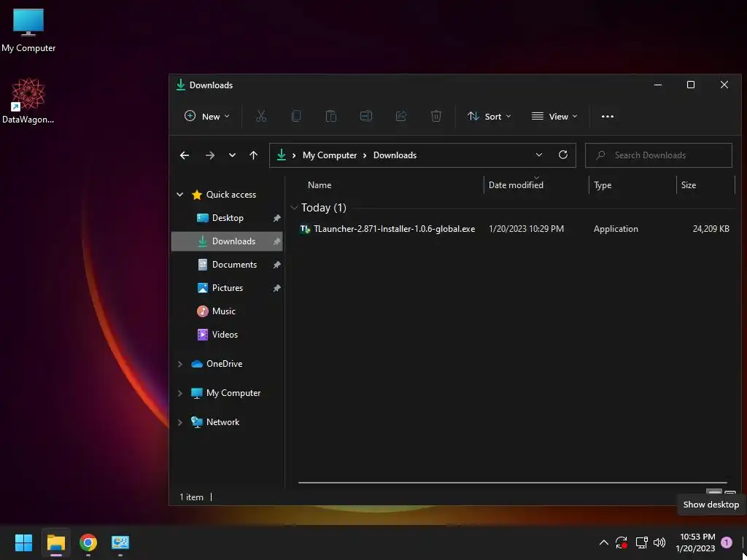Click pin icon beside Documents
The width and height of the screenshot is (747, 560).
(x=276, y=265)
